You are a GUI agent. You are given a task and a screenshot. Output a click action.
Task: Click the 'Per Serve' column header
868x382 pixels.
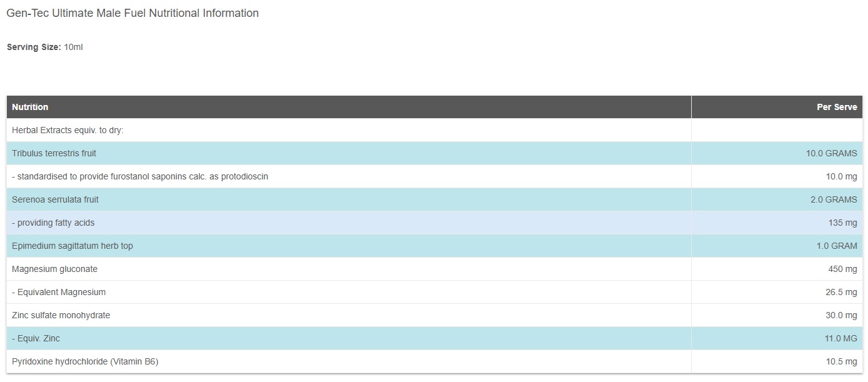pos(777,107)
